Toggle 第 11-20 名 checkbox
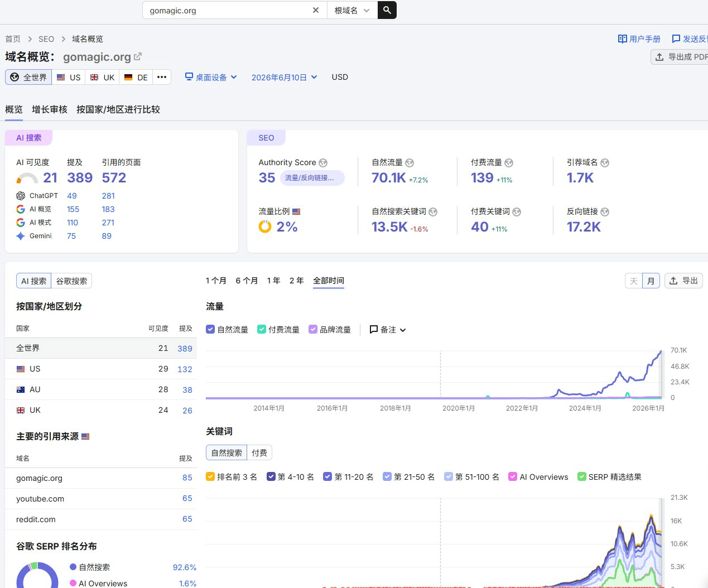 (327, 476)
